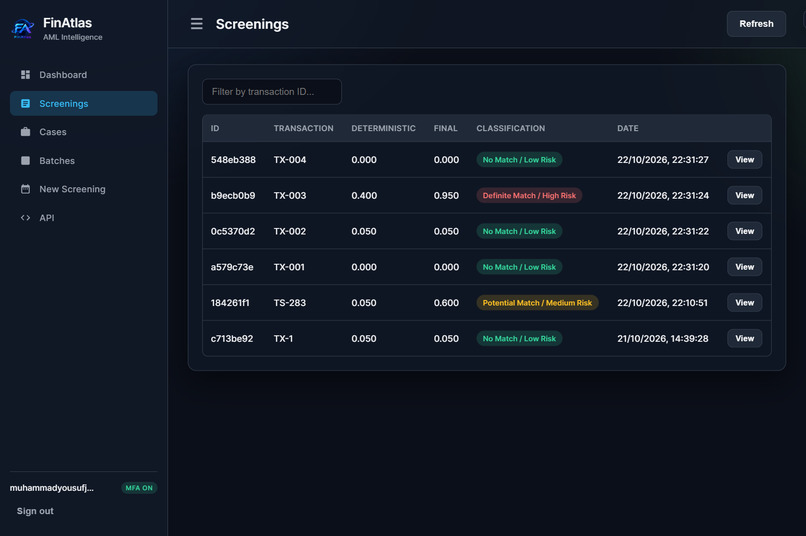Click the FINAL column header
The width and height of the screenshot is (806, 536).
(445, 128)
